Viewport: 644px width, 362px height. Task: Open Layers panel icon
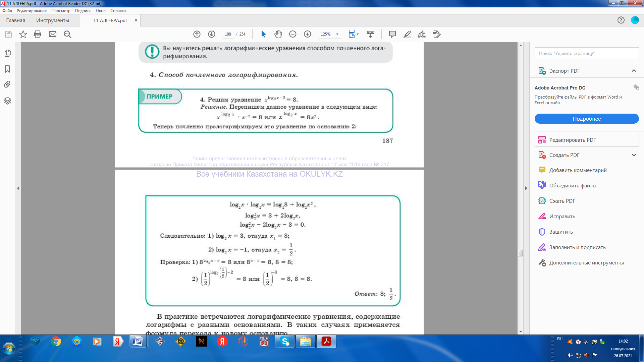(x=7, y=101)
